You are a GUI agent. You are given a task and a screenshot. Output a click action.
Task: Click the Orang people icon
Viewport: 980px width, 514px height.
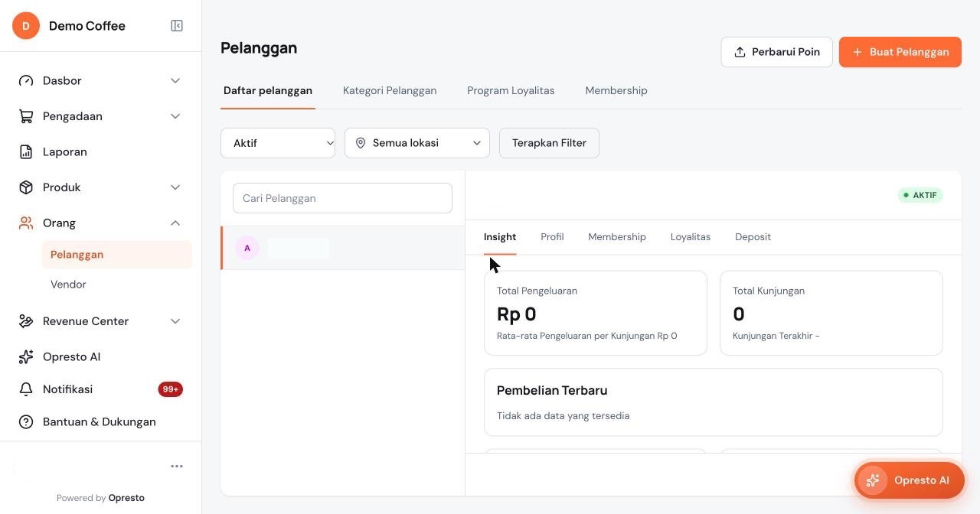[26, 223]
